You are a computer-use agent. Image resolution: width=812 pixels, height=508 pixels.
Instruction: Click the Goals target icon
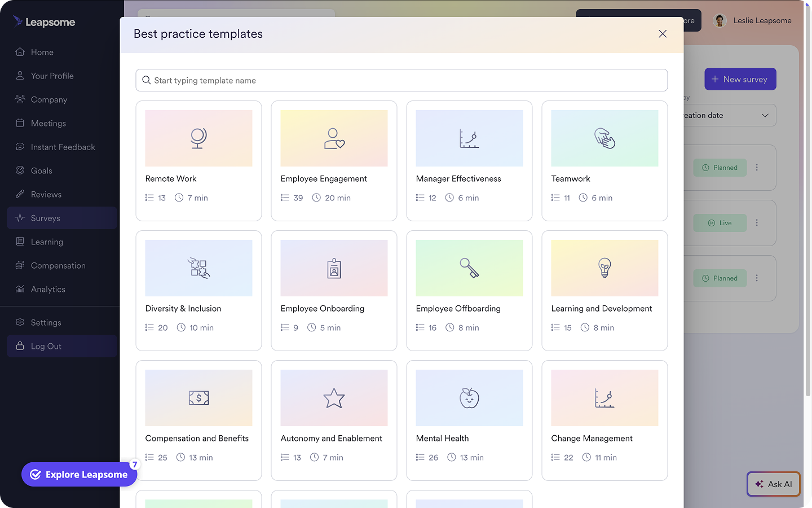[x=20, y=170]
